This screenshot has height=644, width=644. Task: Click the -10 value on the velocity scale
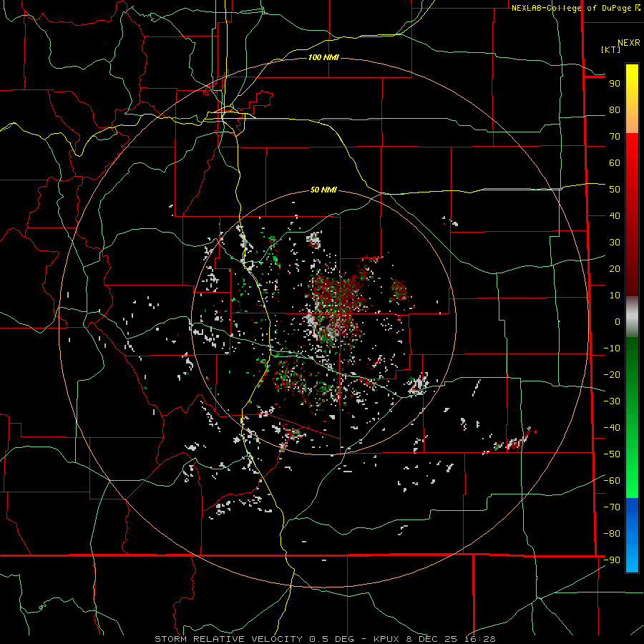coord(612,348)
